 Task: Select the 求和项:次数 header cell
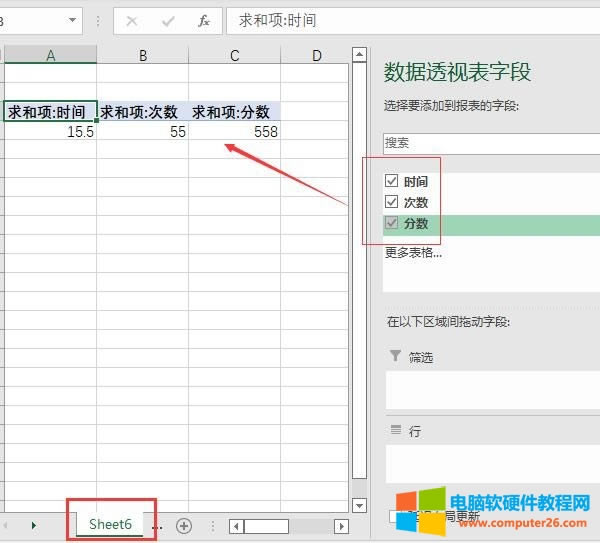142,112
